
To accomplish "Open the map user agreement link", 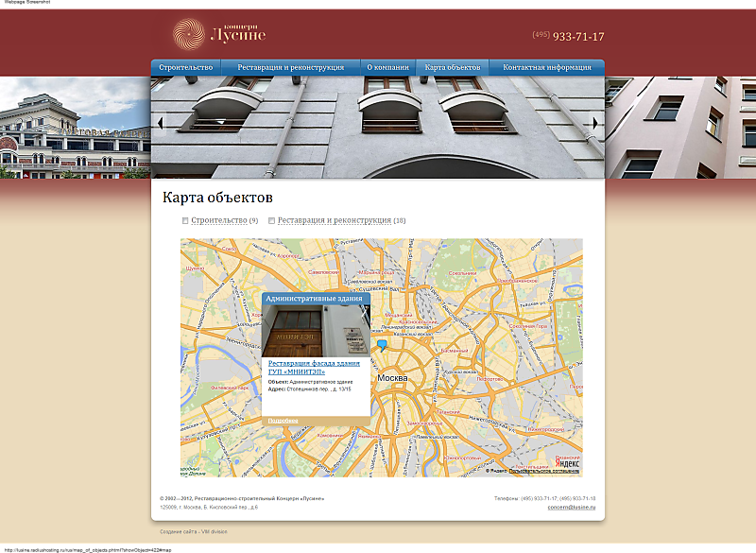I will (x=544, y=471).
